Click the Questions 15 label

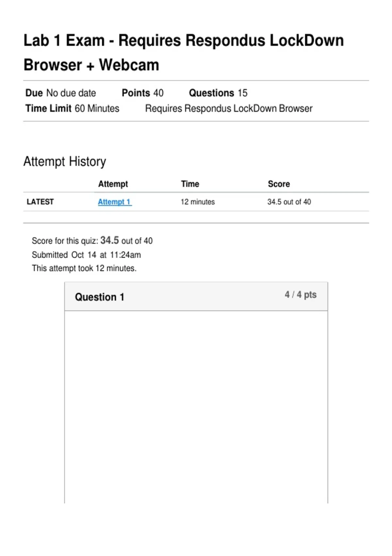(x=218, y=93)
